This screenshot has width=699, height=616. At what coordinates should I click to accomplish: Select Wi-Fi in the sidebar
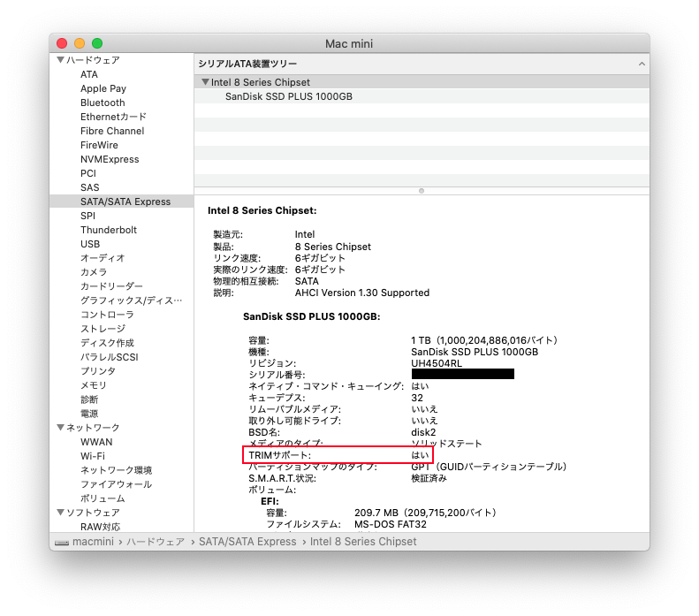pyautogui.click(x=93, y=456)
